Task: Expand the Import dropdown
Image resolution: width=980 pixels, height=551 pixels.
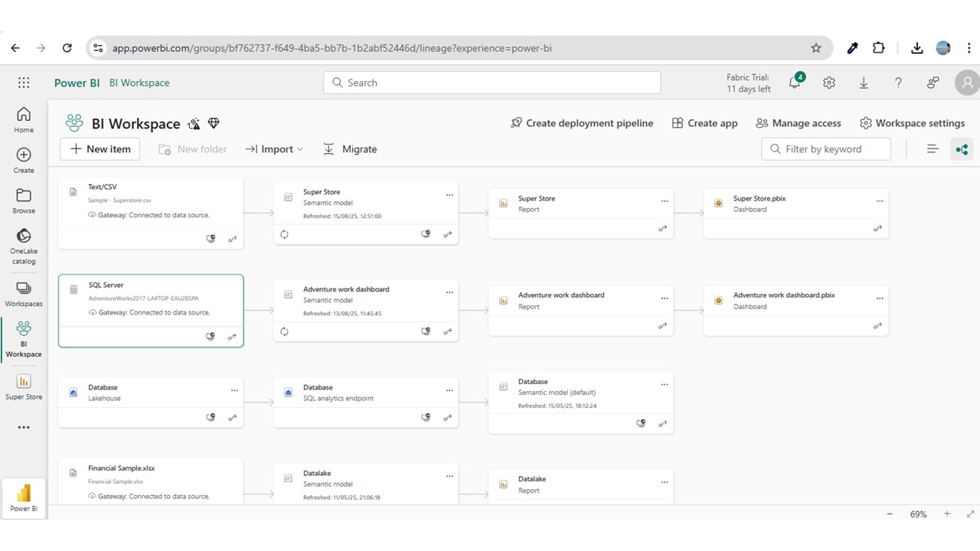Action: 274,149
